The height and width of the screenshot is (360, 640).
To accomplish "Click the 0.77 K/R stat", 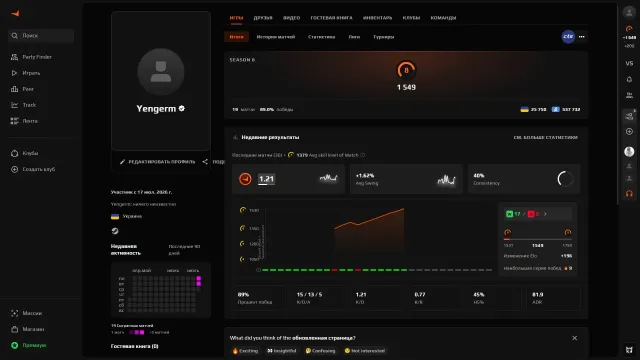I will coord(436,298).
